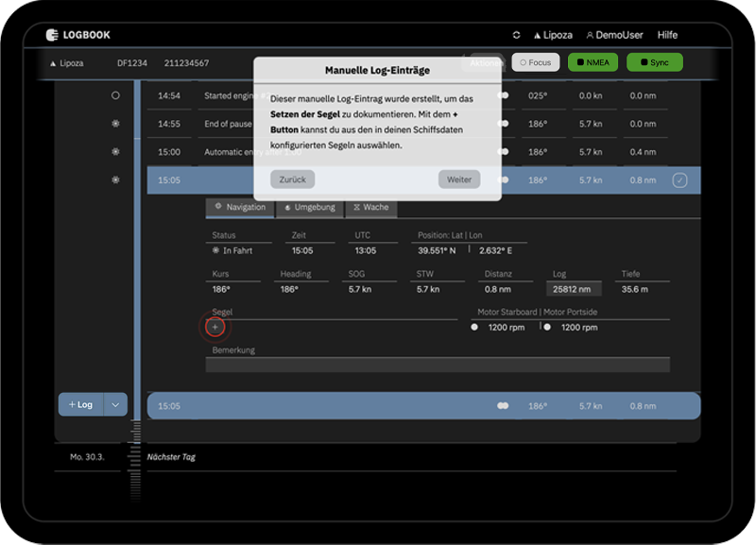Click the Logbook logo icon
756x545 pixels.
[52, 35]
